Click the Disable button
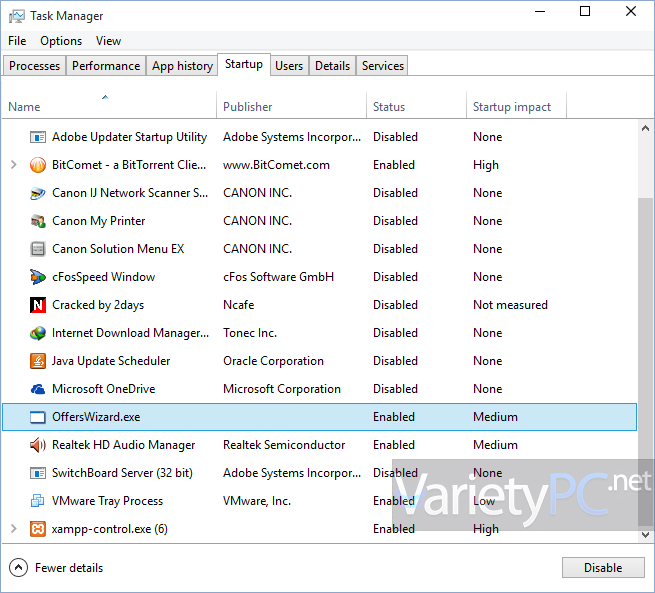This screenshot has height=593, width=655. [x=603, y=568]
